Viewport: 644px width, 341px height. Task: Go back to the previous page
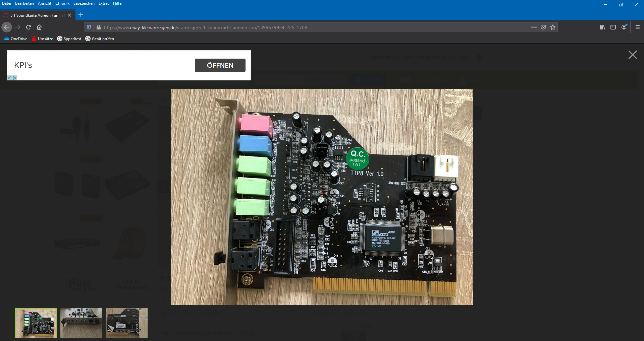coord(7,27)
